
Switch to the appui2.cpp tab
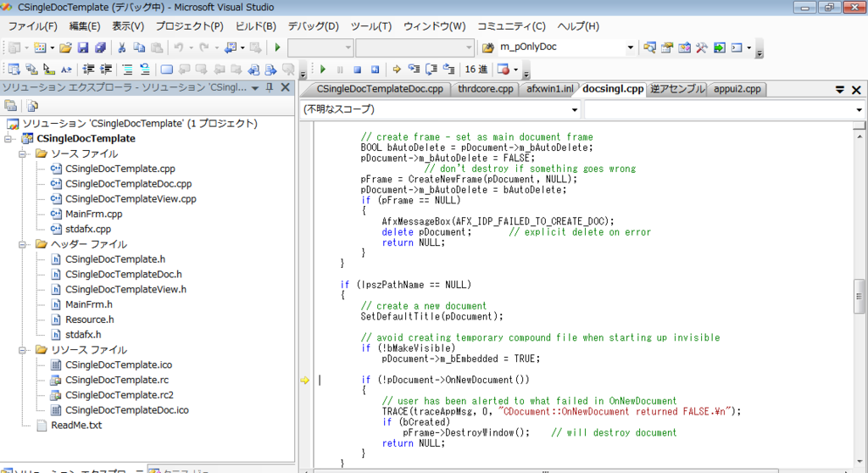click(x=737, y=89)
